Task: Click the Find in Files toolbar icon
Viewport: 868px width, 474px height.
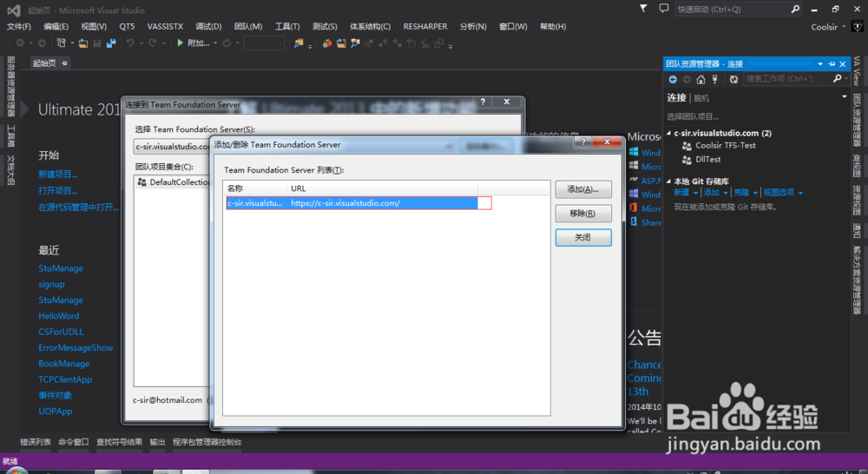Action: [x=299, y=43]
